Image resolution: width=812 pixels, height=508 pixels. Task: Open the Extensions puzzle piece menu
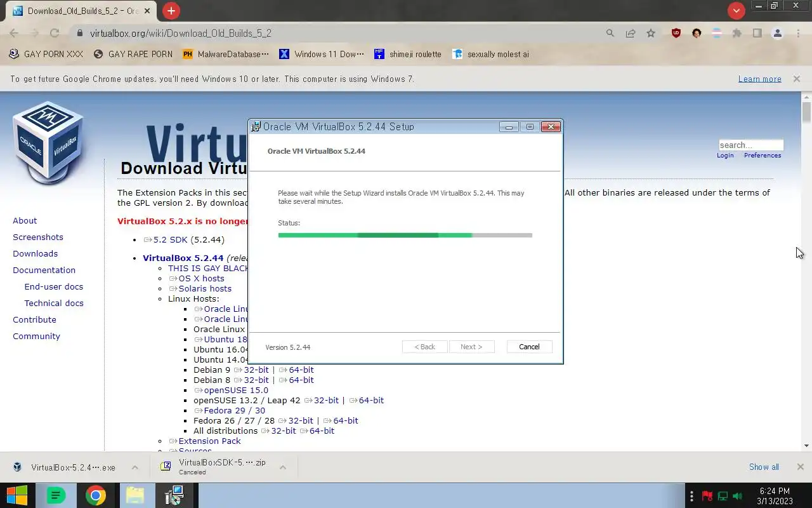coord(737,33)
